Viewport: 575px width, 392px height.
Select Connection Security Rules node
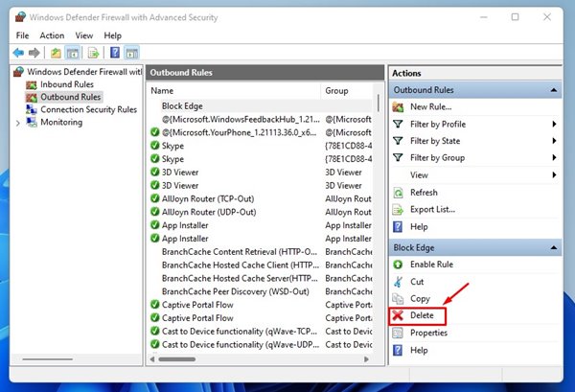tap(89, 109)
